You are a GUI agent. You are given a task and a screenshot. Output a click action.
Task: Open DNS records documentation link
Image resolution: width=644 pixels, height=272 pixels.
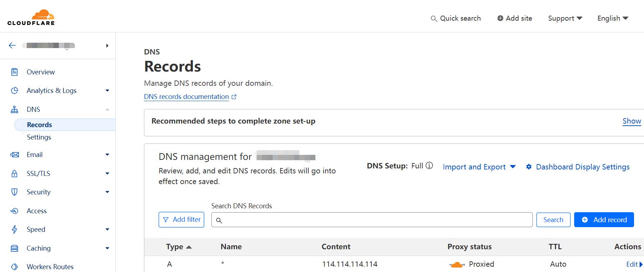click(186, 97)
